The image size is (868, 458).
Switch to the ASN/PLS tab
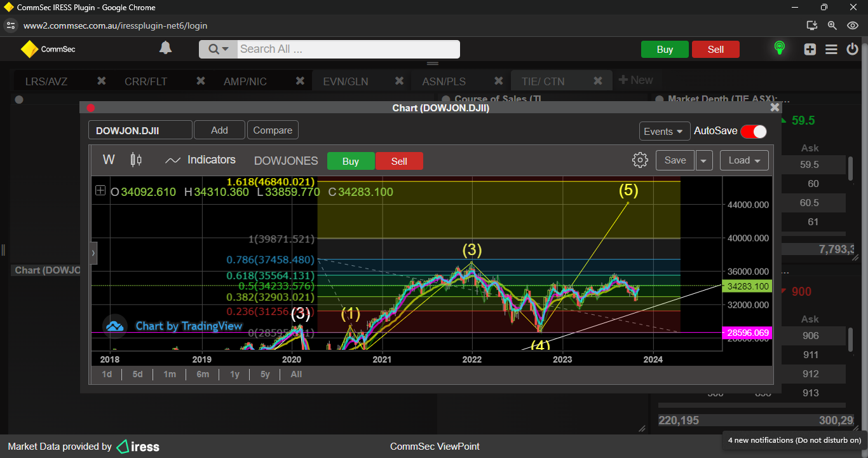444,81
